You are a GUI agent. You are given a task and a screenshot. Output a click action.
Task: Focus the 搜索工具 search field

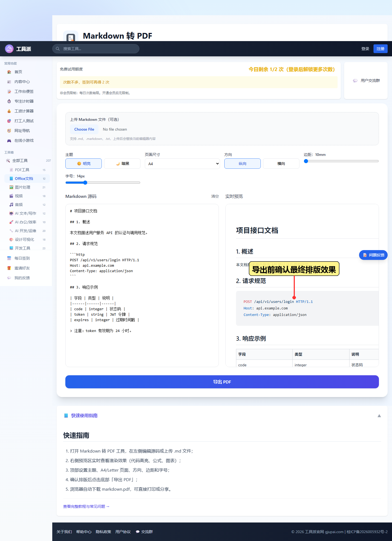(96, 49)
